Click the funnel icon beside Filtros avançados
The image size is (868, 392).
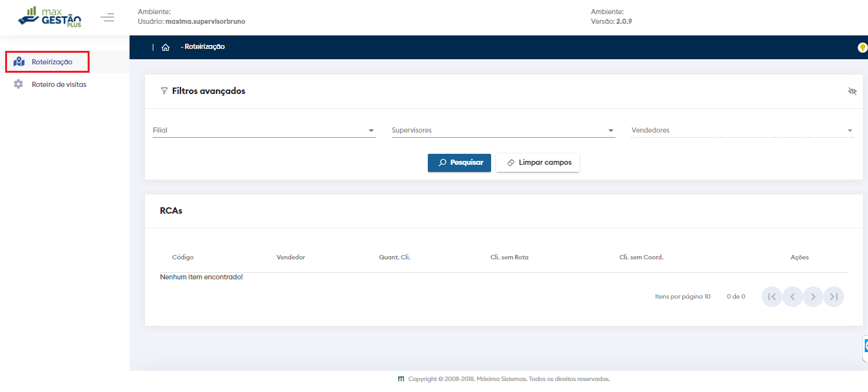pos(164,91)
